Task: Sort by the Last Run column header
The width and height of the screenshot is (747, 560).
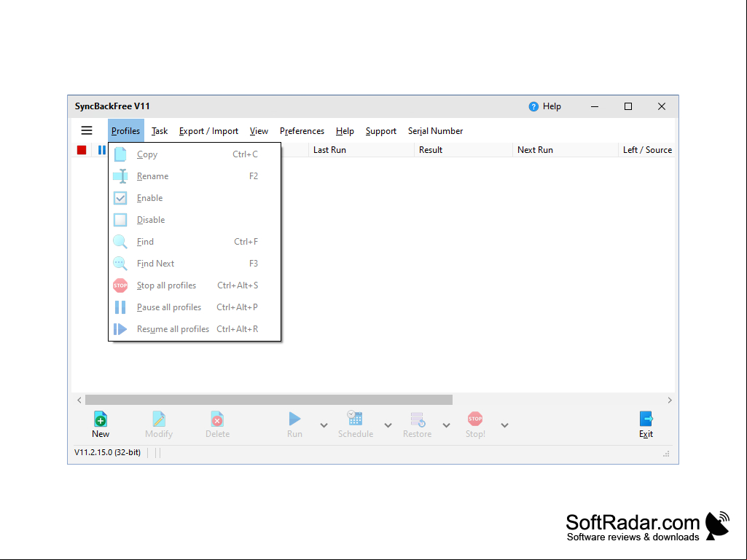Action: (361, 150)
